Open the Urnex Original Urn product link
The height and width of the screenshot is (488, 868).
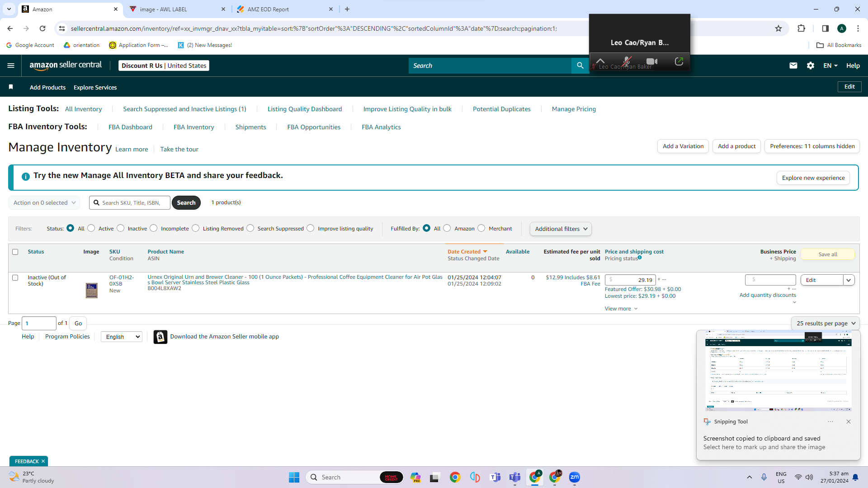[295, 280]
